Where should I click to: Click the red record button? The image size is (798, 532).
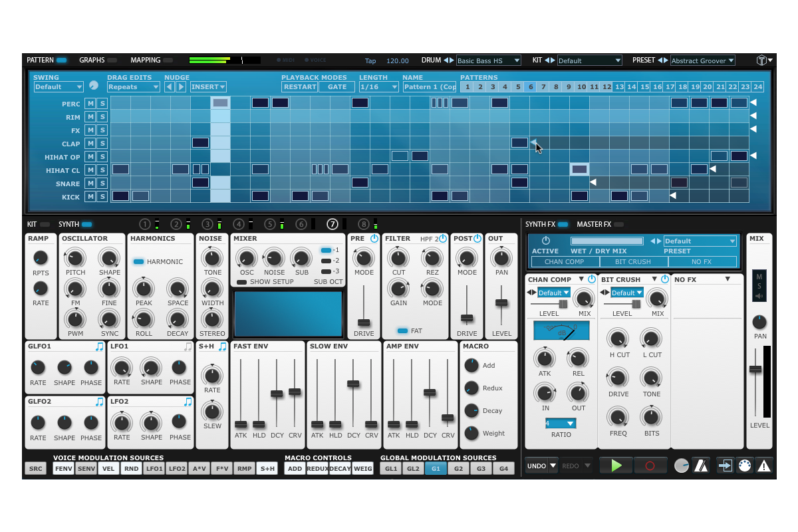click(650, 465)
